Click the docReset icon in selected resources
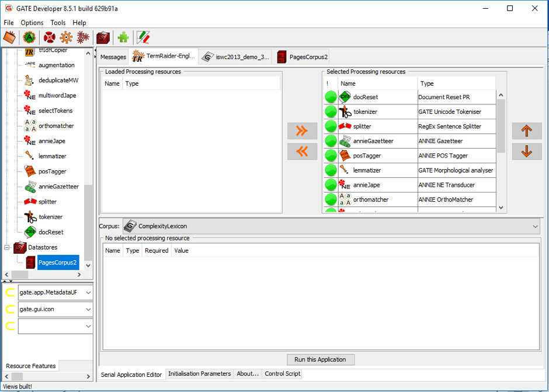Image resolution: width=549 pixels, height=392 pixels. (x=345, y=97)
